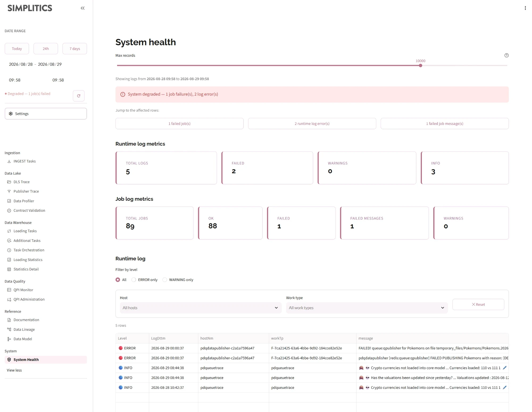
Task: Click the Data Model branch icon
Action: (9, 339)
